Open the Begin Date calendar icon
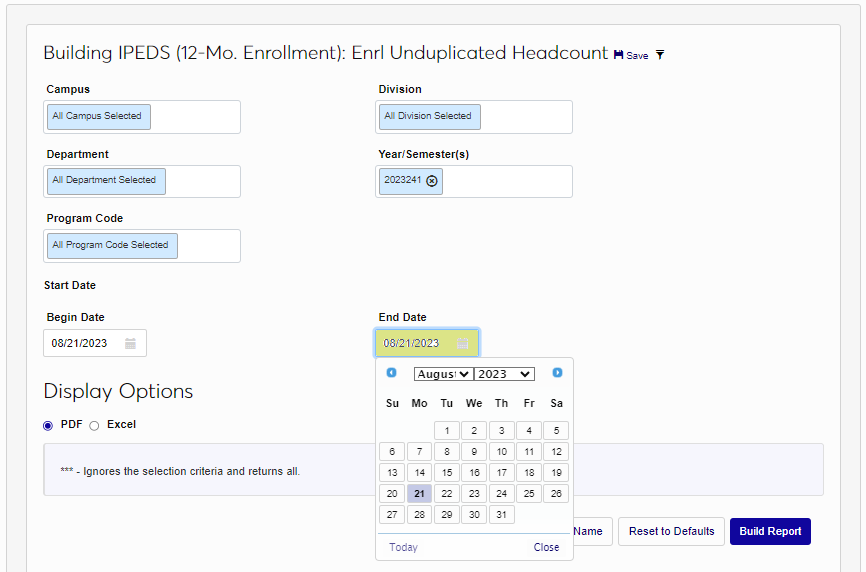This screenshot has width=866, height=572. [130, 343]
